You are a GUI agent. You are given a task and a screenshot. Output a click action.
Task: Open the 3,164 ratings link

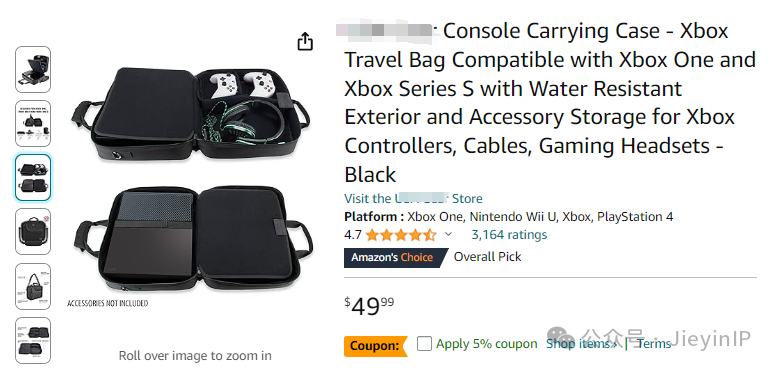click(509, 235)
